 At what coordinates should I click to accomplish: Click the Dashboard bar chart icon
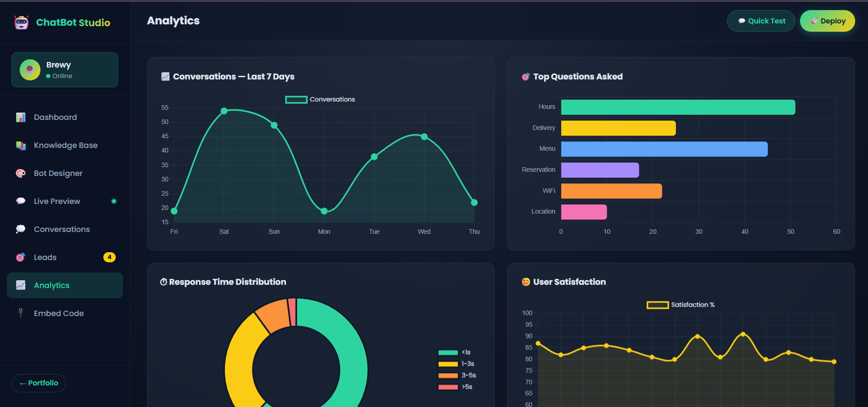[x=21, y=117]
